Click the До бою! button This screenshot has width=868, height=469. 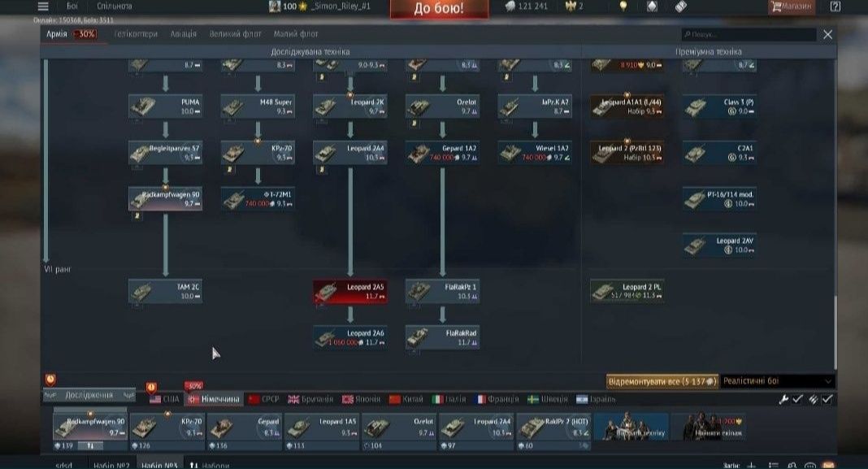pyautogui.click(x=439, y=9)
